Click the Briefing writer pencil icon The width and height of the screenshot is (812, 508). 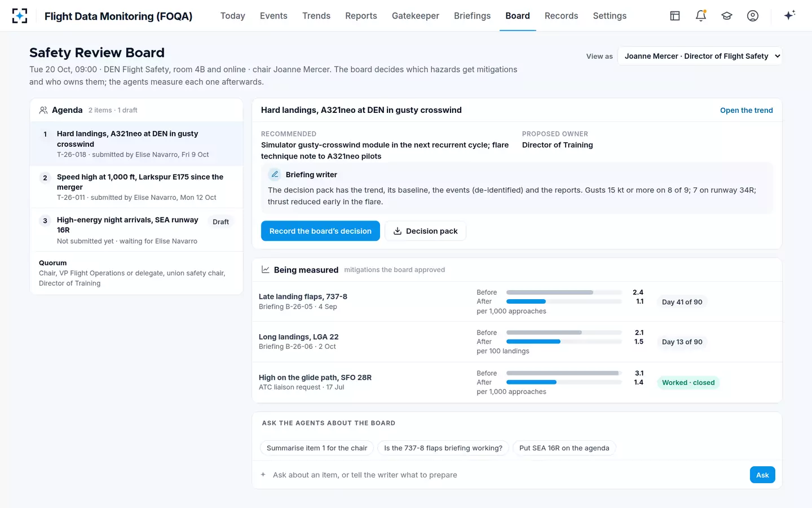click(x=275, y=174)
